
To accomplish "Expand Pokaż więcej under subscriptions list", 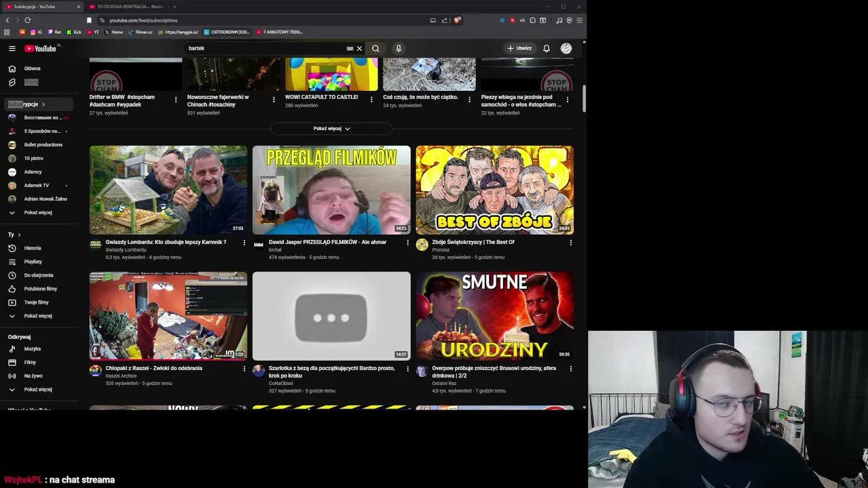I will pyautogui.click(x=37, y=213).
